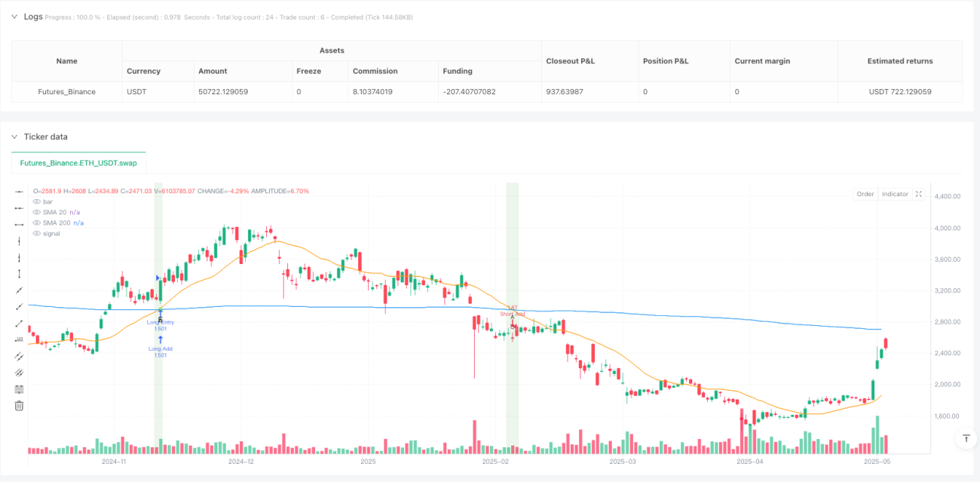Collapse the Ticker data section
This screenshot has height=482, width=980.
[x=14, y=137]
